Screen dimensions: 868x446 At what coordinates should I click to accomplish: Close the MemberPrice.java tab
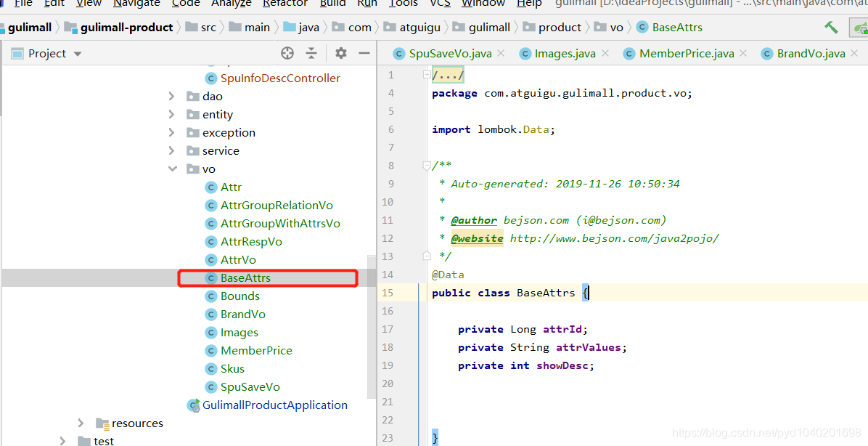[743, 53]
